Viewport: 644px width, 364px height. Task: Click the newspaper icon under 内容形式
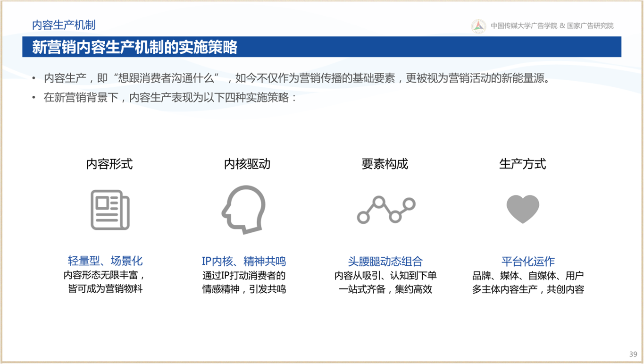pos(110,210)
